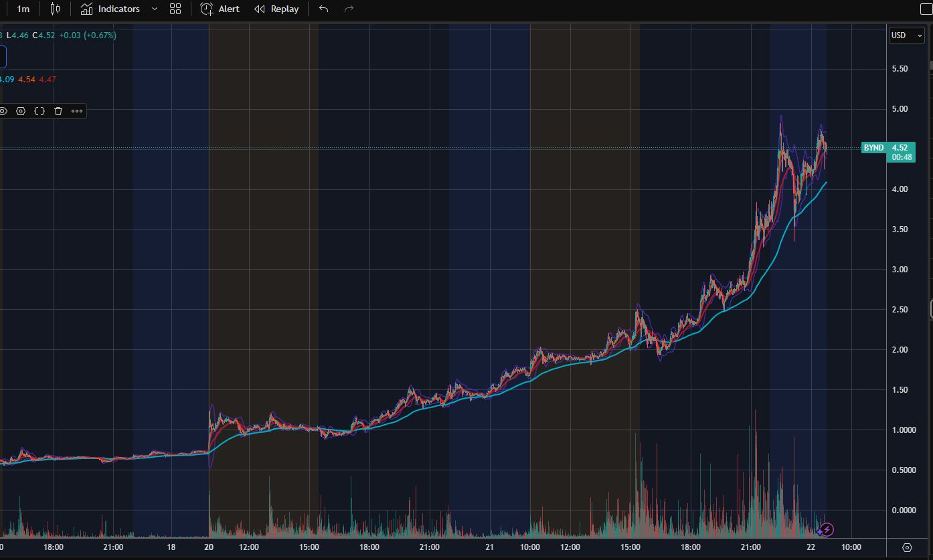The image size is (933, 560).
Task: Click the 2.00 price scale label
Action: point(900,350)
